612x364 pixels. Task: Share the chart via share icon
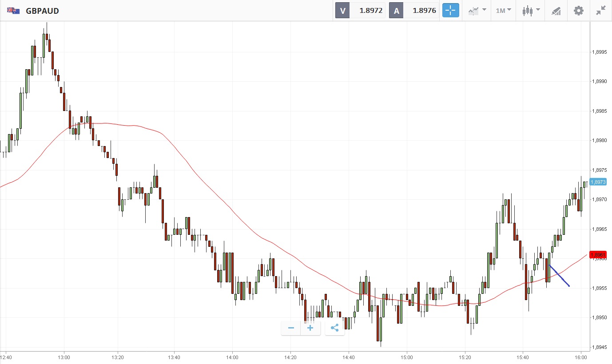tap(335, 328)
